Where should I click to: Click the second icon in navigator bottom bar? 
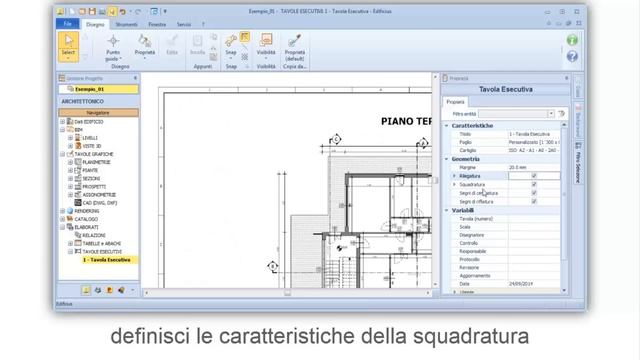[x=98, y=290]
